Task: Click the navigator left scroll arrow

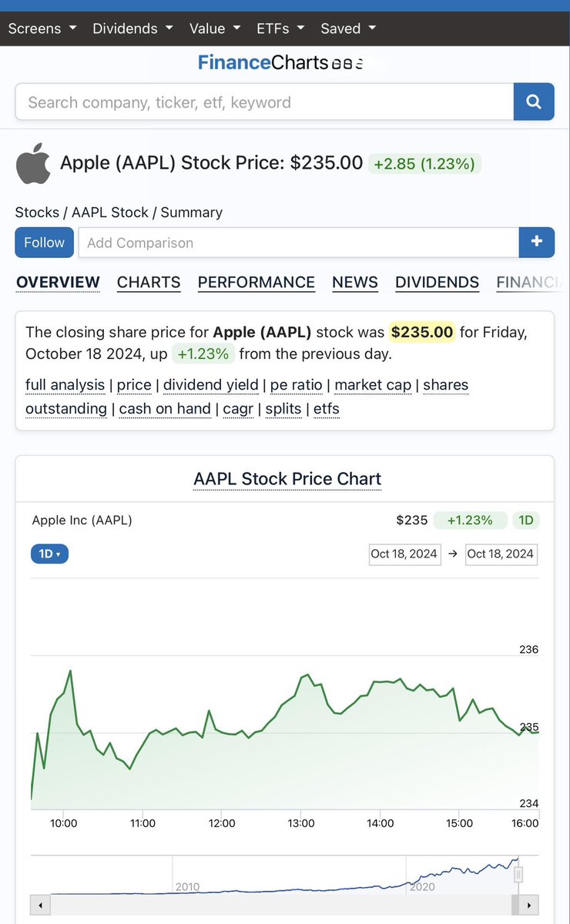Action: (40, 904)
